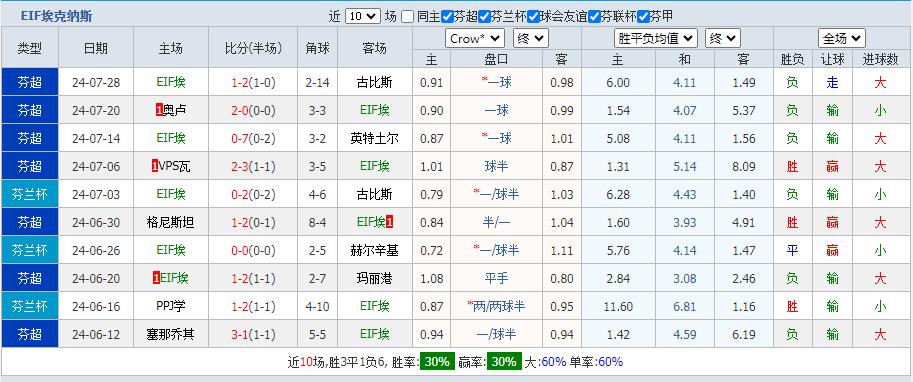Click the 角球 column header
913x382 pixels.
(x=317, y=48)
